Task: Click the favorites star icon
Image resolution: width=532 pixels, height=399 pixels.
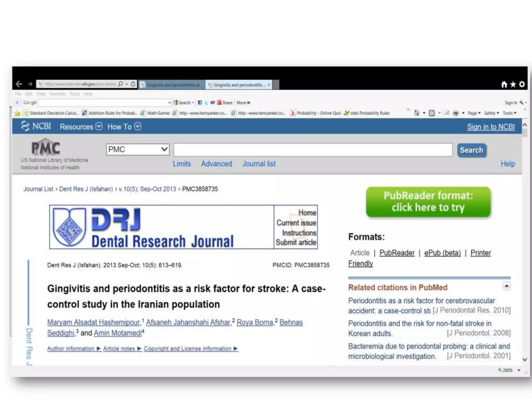Action: point(513,84)
